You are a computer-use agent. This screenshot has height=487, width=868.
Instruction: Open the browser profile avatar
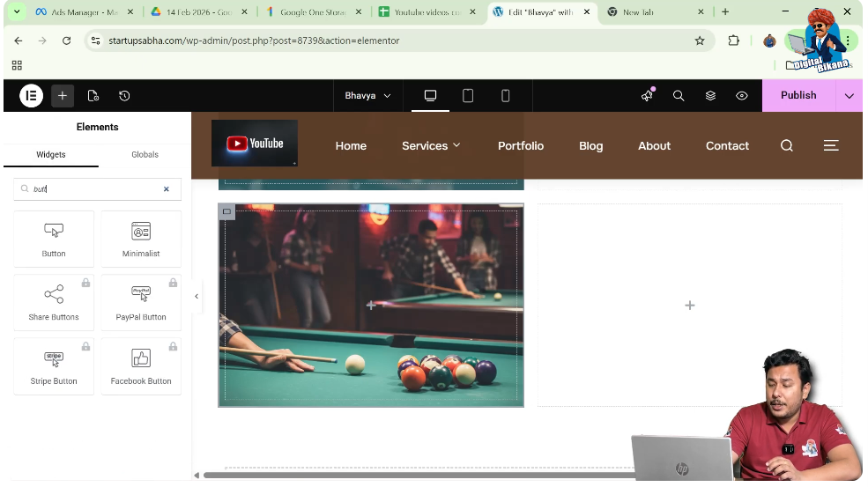click(x=769, y=41)
